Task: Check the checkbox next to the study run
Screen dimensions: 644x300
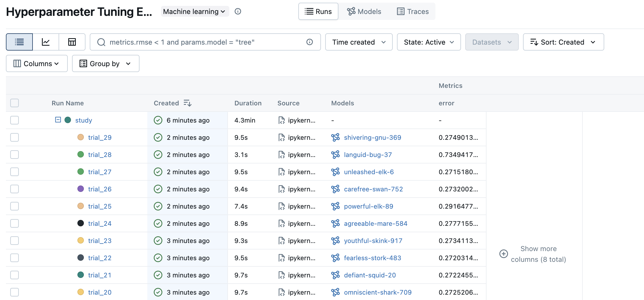Action: click(x=14, y=120)
